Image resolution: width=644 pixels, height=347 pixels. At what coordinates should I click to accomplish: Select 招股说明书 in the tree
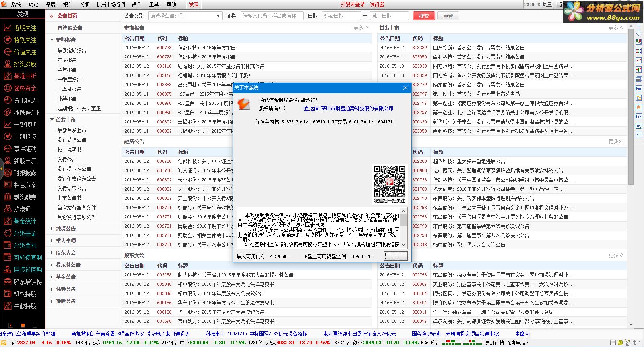pyautogui.click(x=69, y=150)
